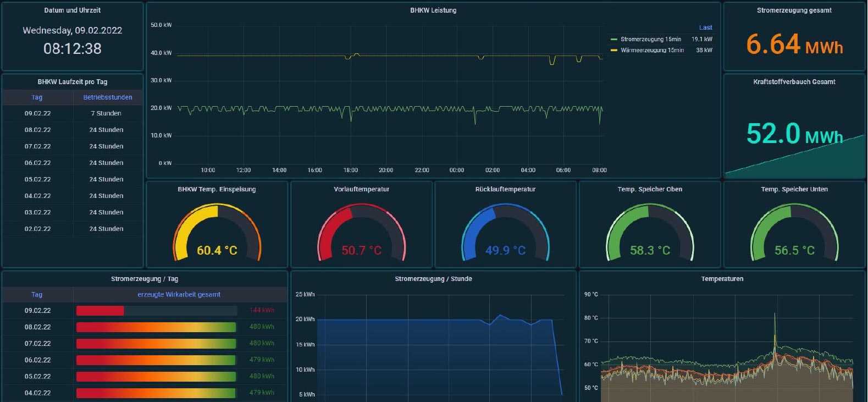868x402 pixels.
Task: Select 05.02.22 in Laufzeit table
Action: (x=37, y=179)
